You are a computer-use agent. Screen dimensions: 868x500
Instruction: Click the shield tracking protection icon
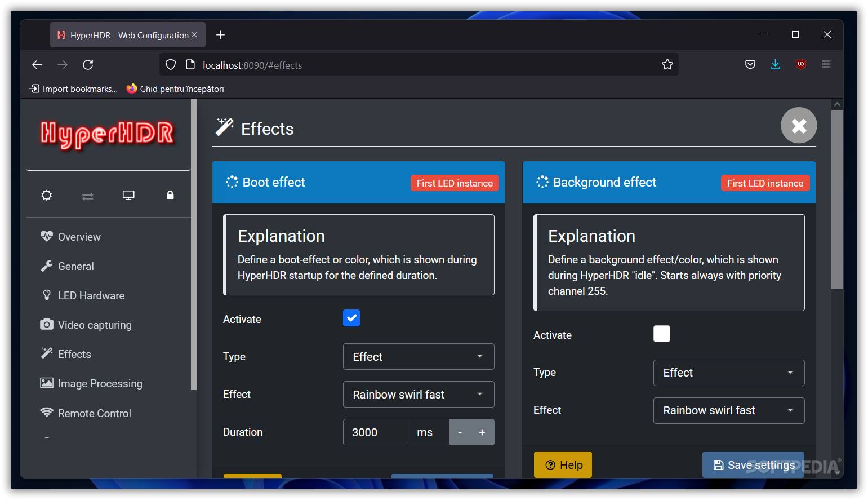[x=171, y=65]
